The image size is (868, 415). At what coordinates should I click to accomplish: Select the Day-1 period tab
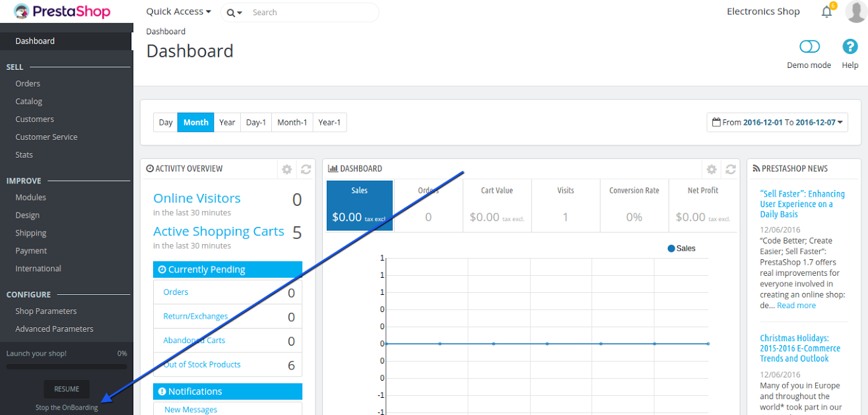[x=256, y=123]
